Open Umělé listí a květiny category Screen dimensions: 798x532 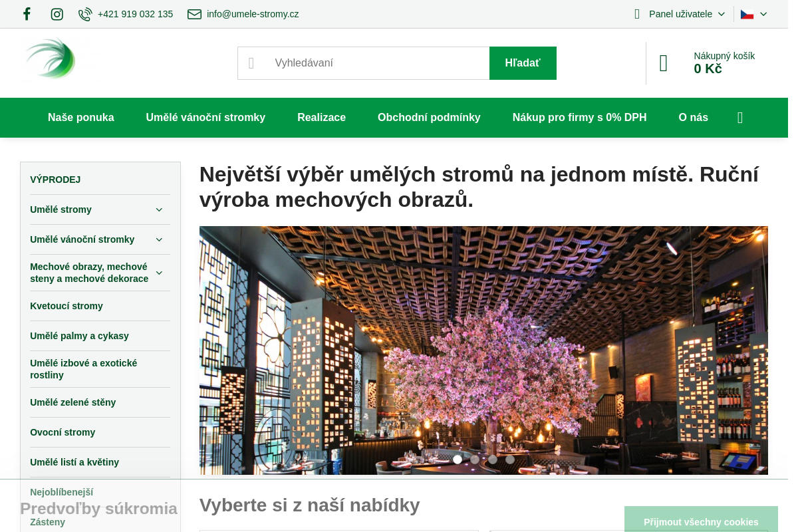(x=74, y=462)
